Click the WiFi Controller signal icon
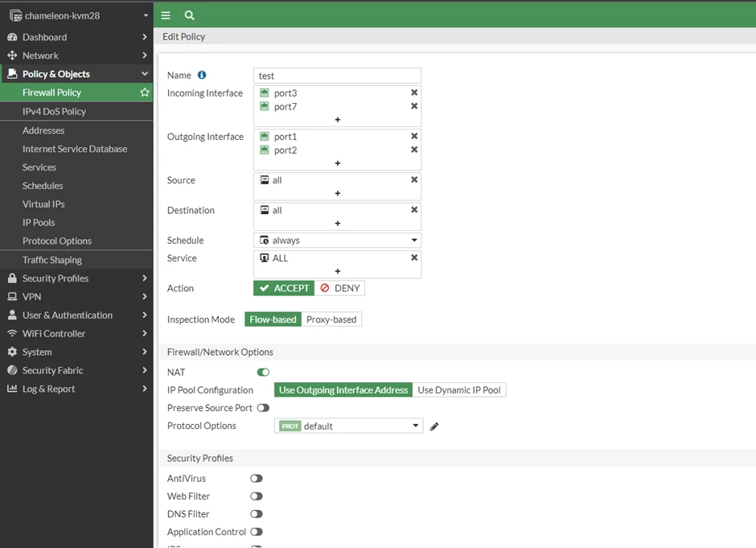756x548 pixels. [x=12, y=333]
